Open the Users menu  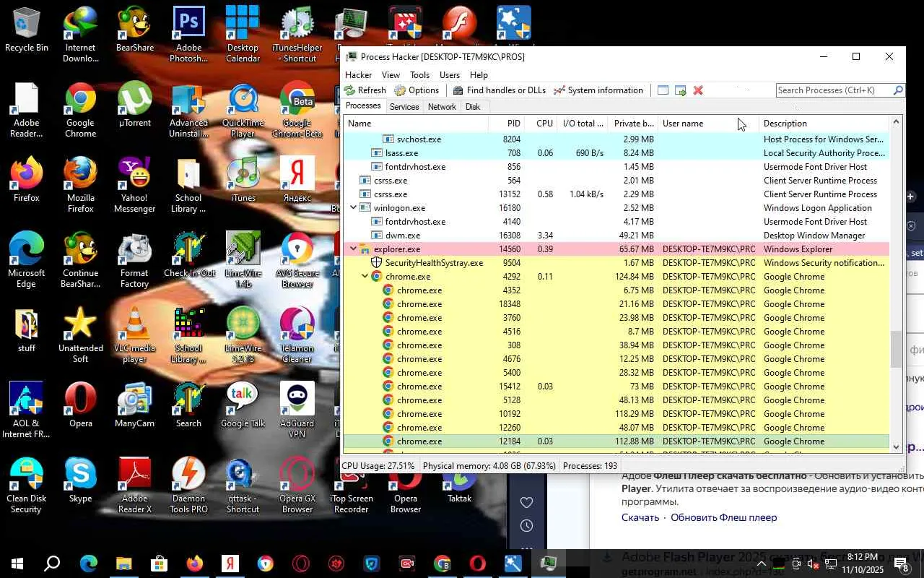[450, 75]
